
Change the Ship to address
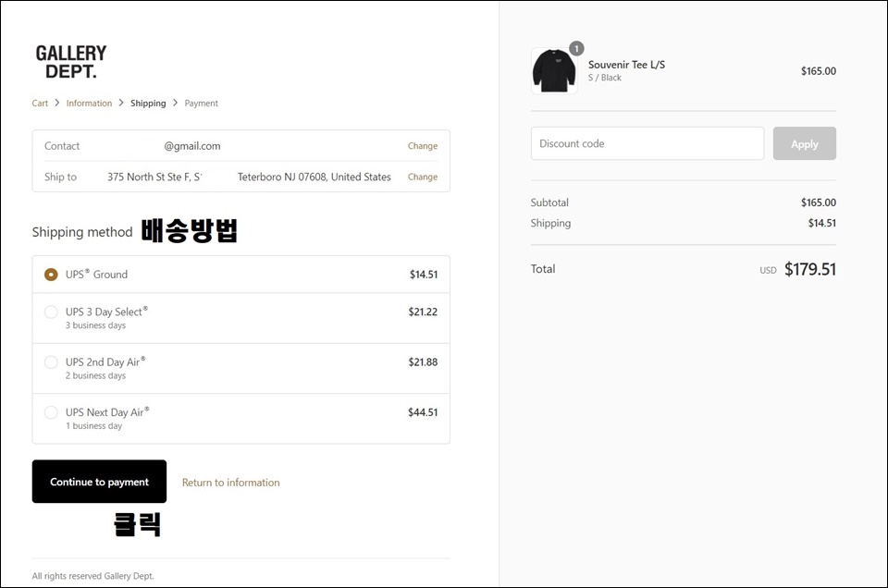[x=423, y=178]
